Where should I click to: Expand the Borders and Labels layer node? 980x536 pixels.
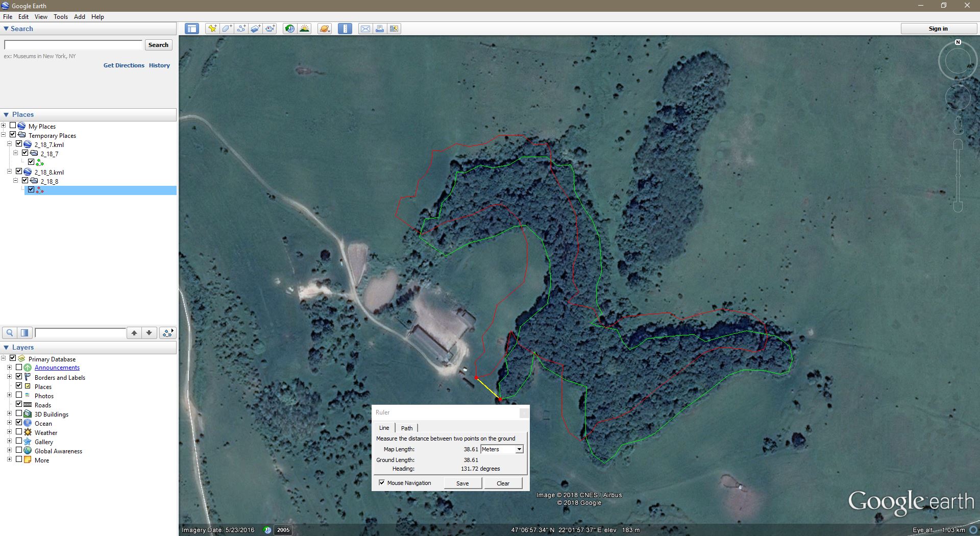tap(10, 377)
